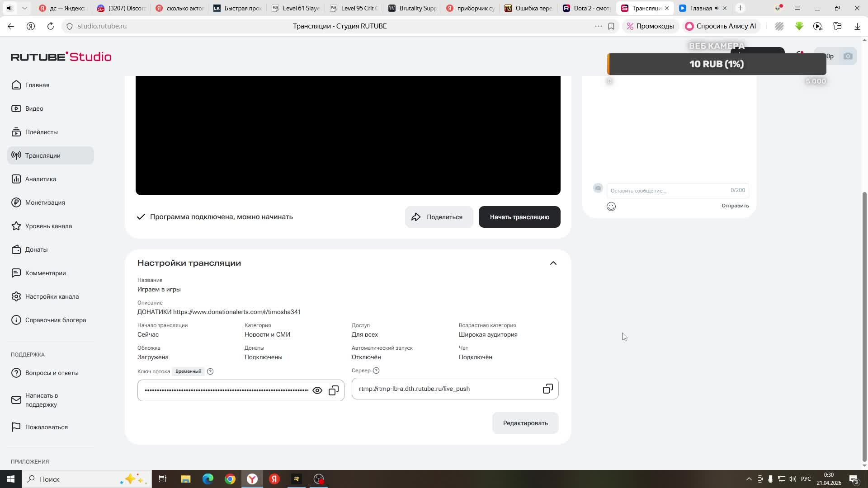
Task: Show hidden tray icons chevron
Action: pyautogui.click(x=749, y=479)
